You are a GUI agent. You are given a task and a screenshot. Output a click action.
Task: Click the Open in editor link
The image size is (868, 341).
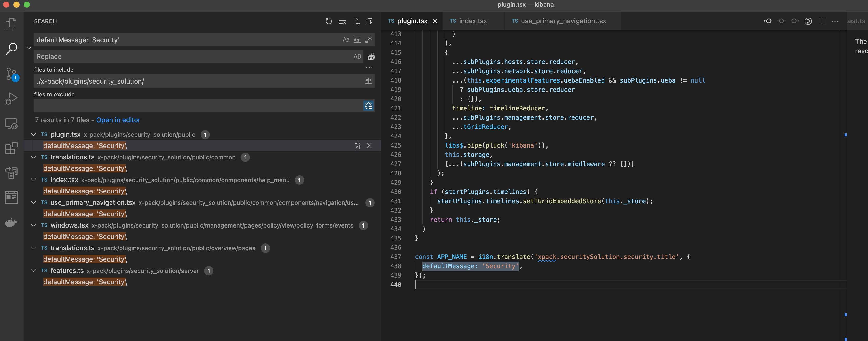(118, 120)
